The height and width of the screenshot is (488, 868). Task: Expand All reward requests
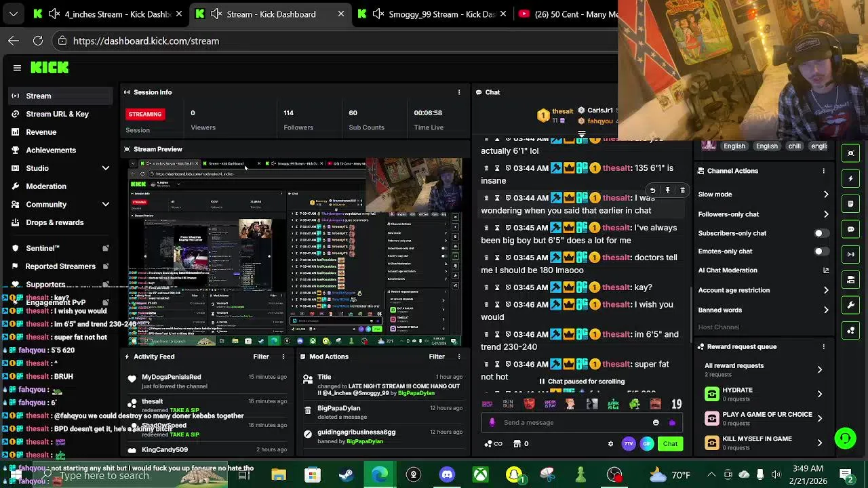coord(820,369)
